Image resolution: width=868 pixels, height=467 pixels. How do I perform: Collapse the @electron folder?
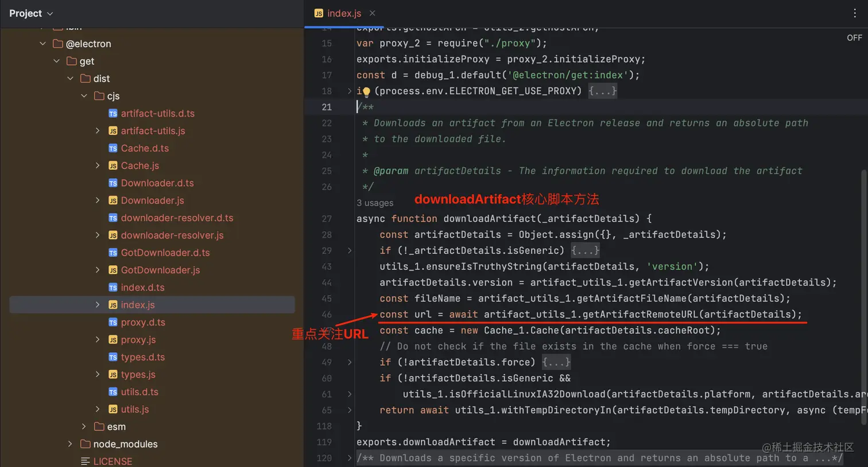42,43
